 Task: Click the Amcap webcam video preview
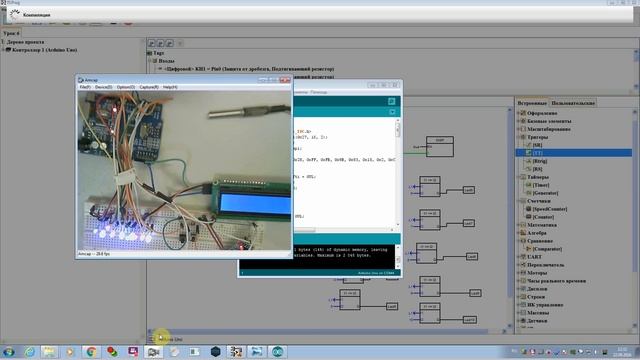(184, 170)
